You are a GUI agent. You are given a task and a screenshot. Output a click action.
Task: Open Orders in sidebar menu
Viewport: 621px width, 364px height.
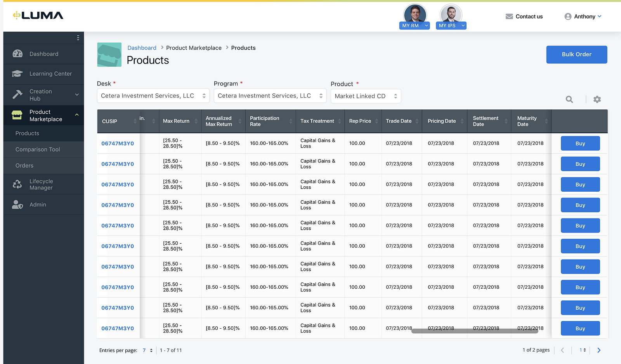pyautogui.click(x=24, y=166)
